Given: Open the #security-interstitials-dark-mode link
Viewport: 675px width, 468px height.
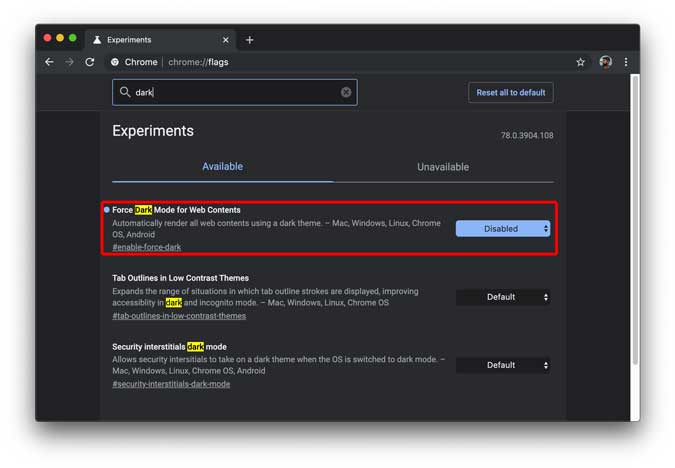Looking at the screenshot, I should click(x=171, y=384).
